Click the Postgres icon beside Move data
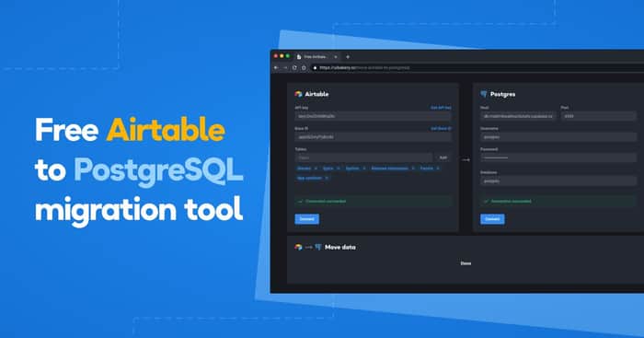Image resolution: width=644 pixels, height=338 pixels. [x=318, y=247]
